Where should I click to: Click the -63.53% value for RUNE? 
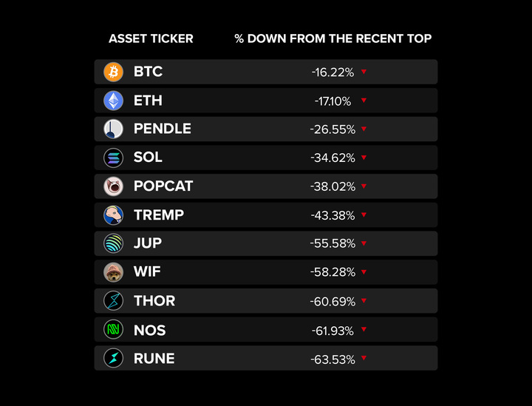point(333,359)
